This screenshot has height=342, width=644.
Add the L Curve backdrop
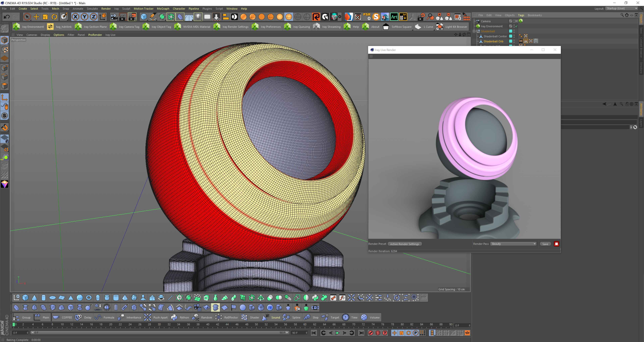[424, 27]
